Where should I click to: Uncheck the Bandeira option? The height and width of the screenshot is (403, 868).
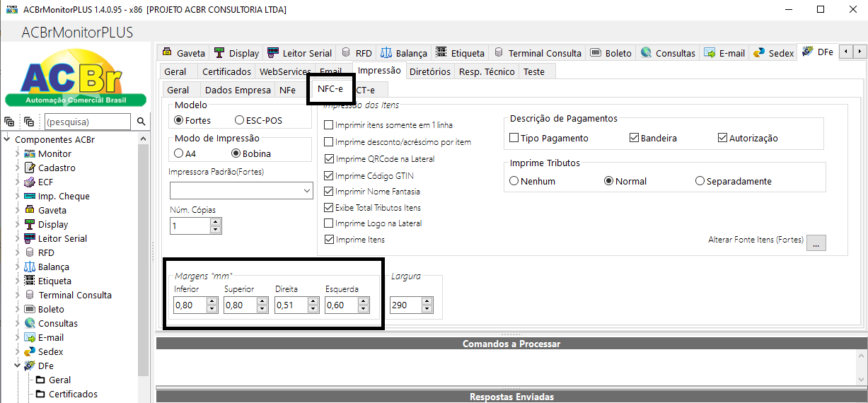(x=634, y=138)
